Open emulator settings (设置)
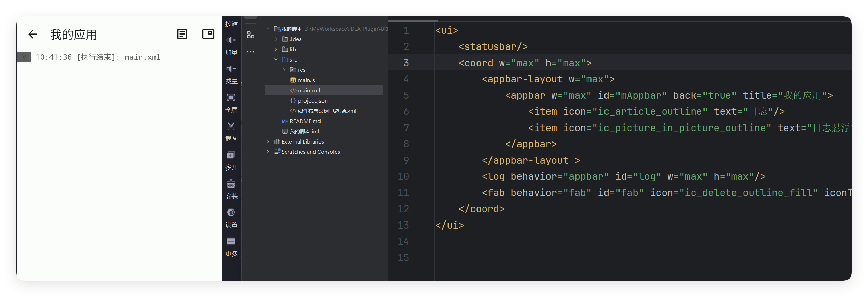The height and width of the screenshot is (297, 868). [x=231, y=213]
